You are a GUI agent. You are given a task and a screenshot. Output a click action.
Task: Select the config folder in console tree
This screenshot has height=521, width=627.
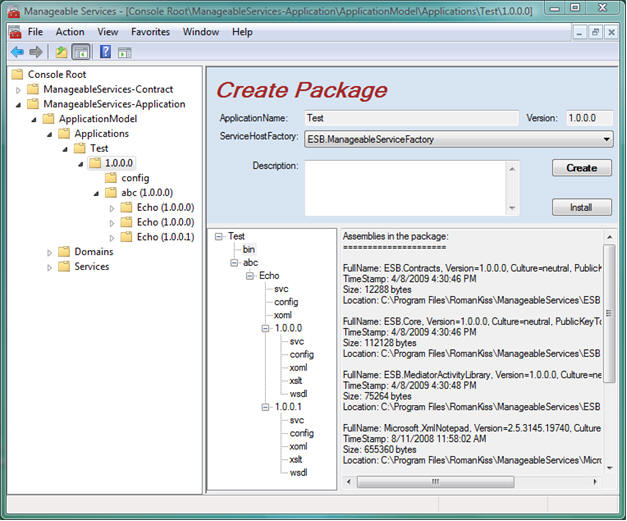click(x=135, y=178)
